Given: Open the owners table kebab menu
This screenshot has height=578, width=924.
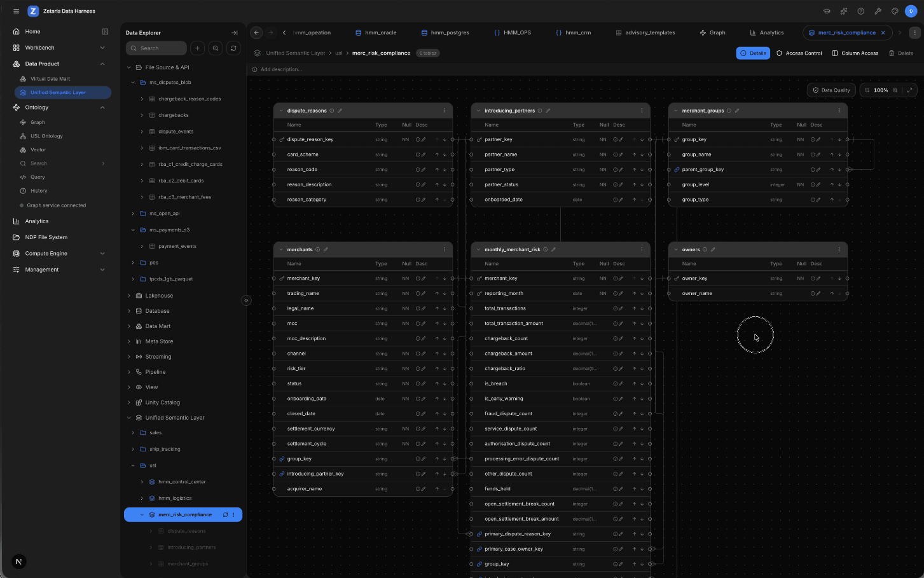Looking at the screenshot, I should 839,249.
